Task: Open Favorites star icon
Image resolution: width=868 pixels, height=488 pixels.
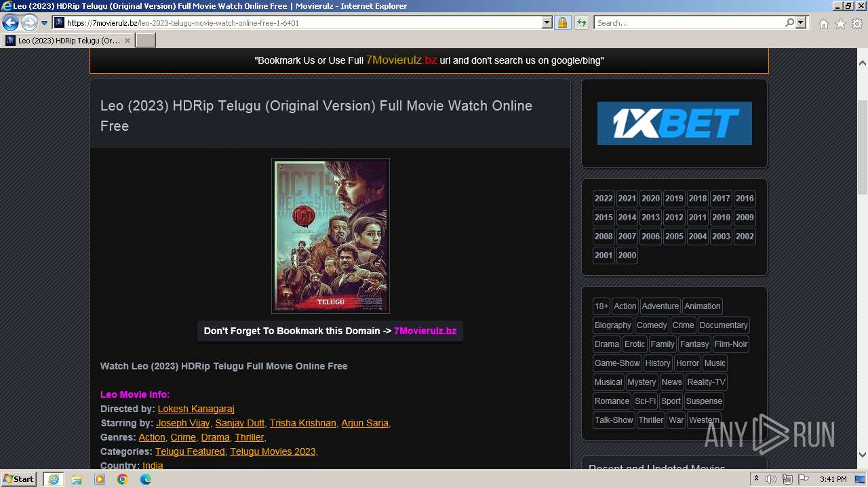Action: 840,24
